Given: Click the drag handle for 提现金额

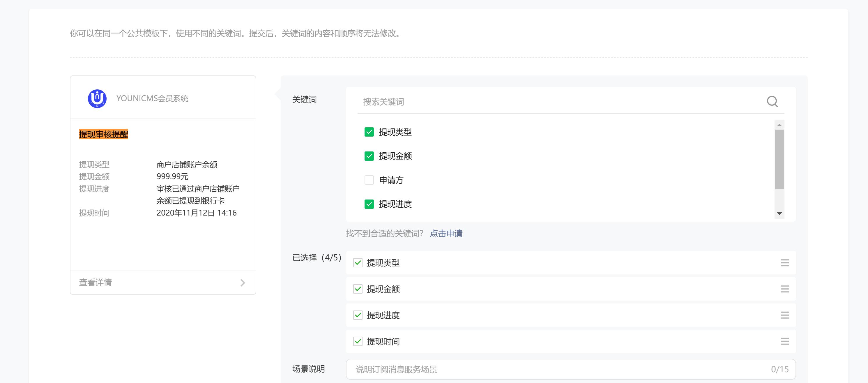Looking at the screenshot, I should click(785, 289).
